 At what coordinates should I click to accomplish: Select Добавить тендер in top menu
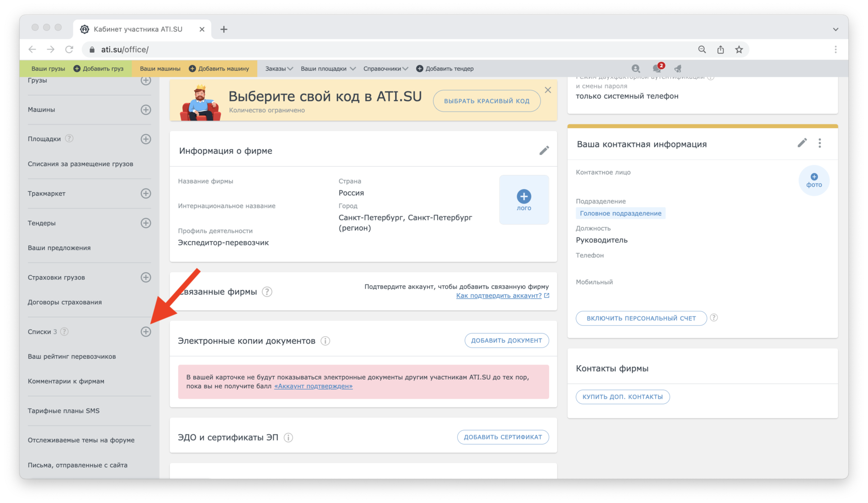[445, 69]
